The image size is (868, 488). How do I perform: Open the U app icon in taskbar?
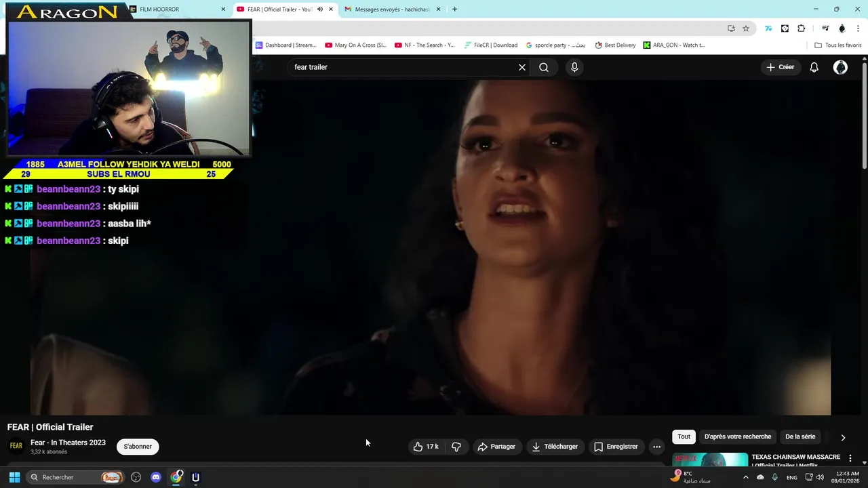click(x=196, y=477)
